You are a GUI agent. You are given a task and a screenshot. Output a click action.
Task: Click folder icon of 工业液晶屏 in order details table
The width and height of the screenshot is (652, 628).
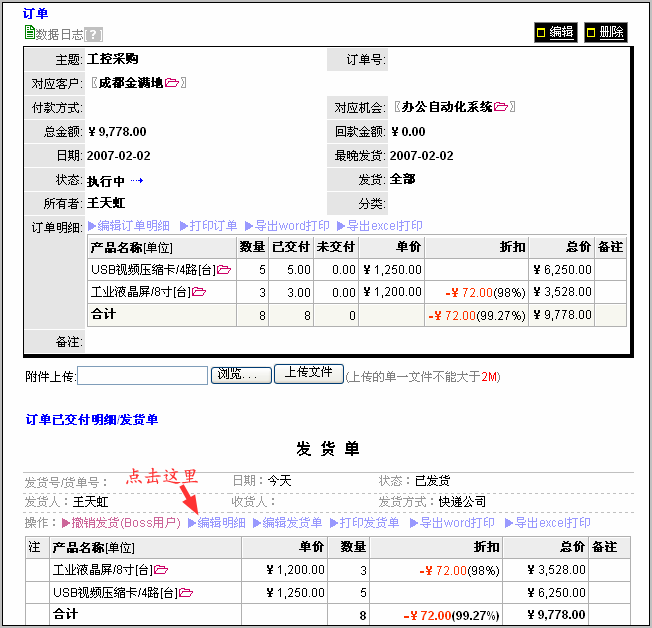pyautogui.click(x=199, y=291)
